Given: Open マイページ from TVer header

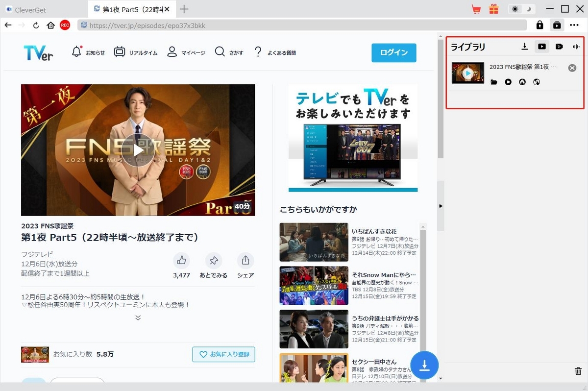Looking at the screenshot, I should pos(186,52).
